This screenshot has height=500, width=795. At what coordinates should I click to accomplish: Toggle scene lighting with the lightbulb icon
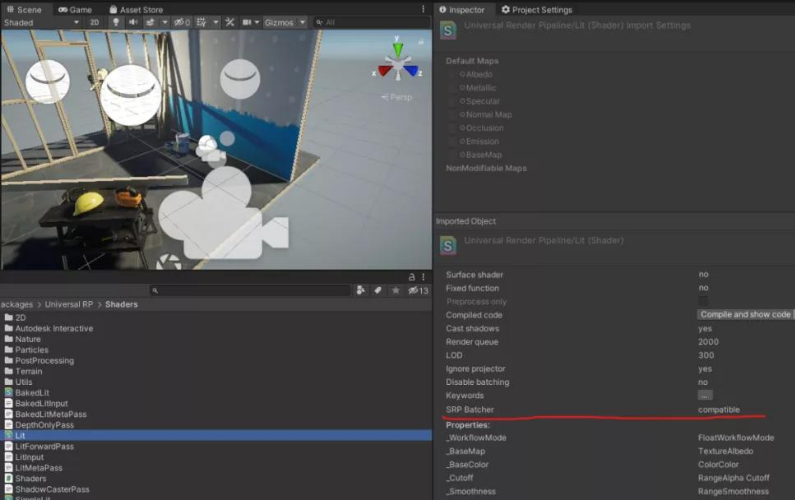pos(116,22)
